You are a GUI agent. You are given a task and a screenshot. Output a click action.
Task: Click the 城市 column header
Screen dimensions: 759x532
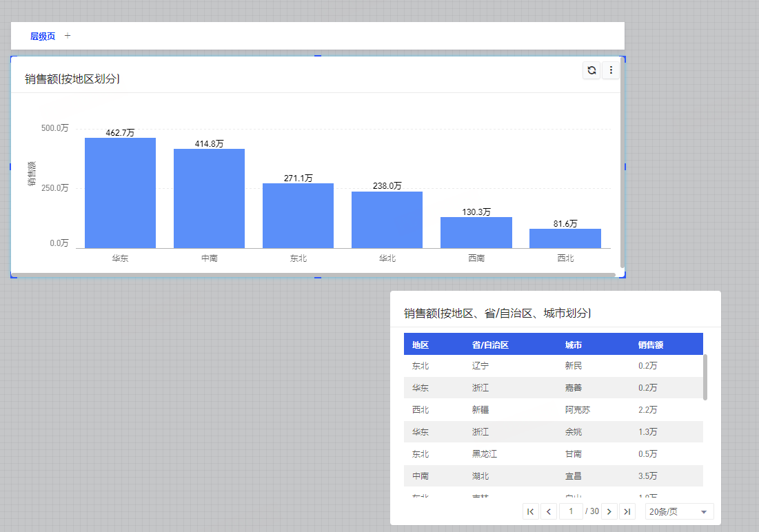pyautogui.click(x=574, y=345)
